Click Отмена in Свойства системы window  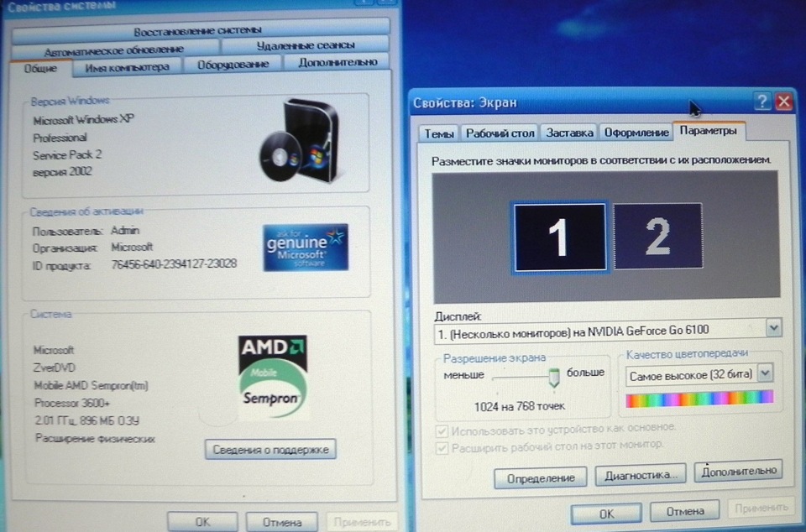(282, 522)
